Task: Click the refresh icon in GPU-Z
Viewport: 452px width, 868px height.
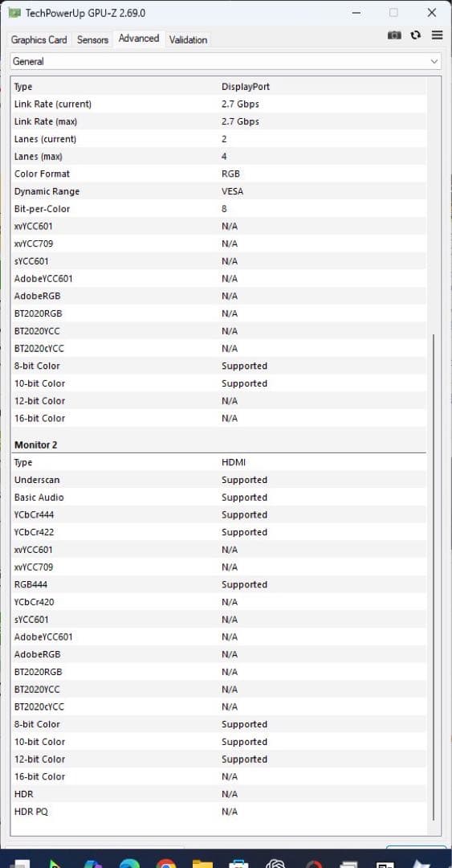Action: [x=416, y=35]
